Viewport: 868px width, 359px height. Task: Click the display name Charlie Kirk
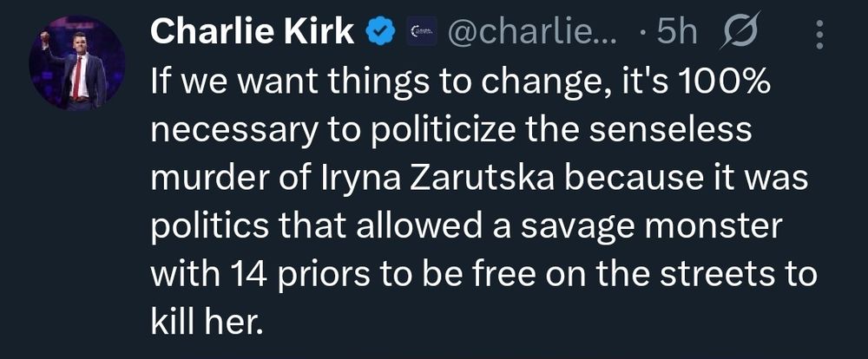[252, 33]
